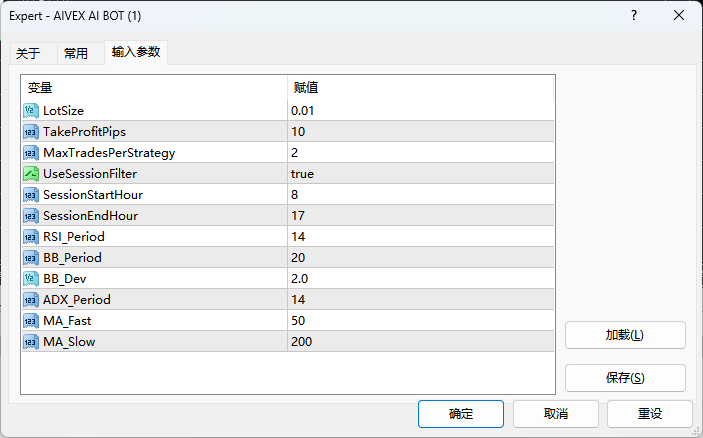Click the SessionStartHour integer icon
This screenshot has height=438, width=703.
tap(31, 194)
